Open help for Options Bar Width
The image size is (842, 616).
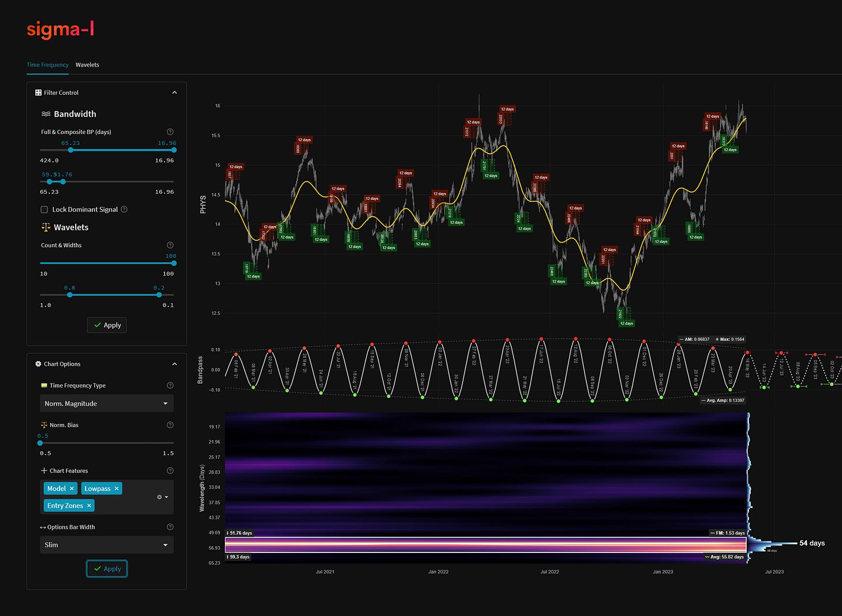[x=170, y=527]
